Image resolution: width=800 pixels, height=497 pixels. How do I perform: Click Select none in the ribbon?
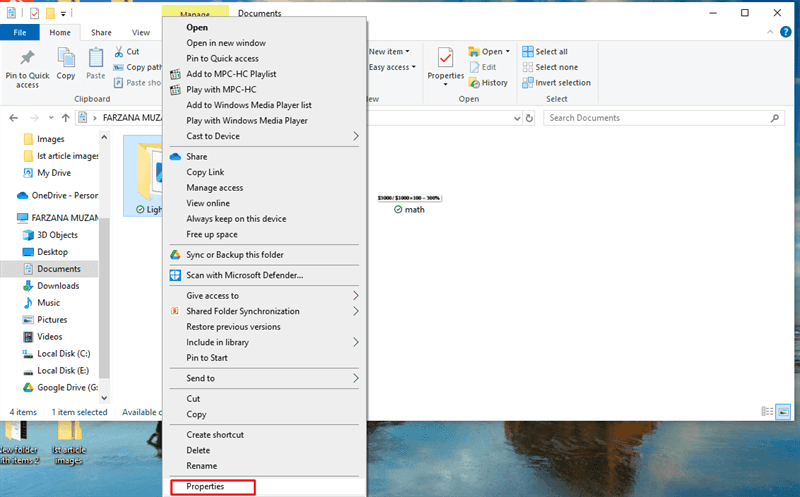[551, 67]
